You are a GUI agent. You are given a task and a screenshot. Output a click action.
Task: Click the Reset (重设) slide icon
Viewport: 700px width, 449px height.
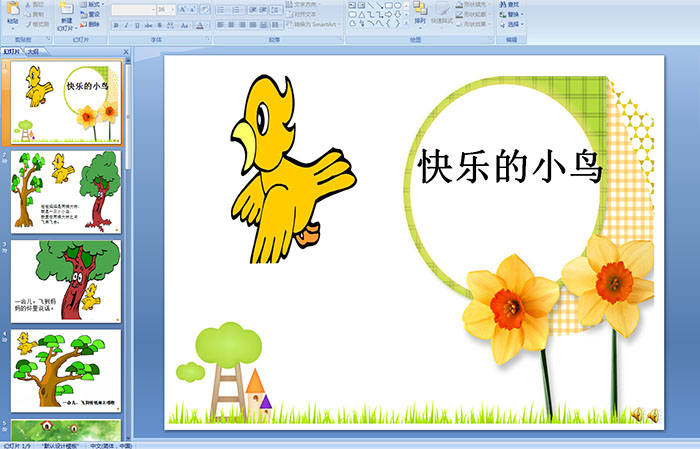point(83,14)
